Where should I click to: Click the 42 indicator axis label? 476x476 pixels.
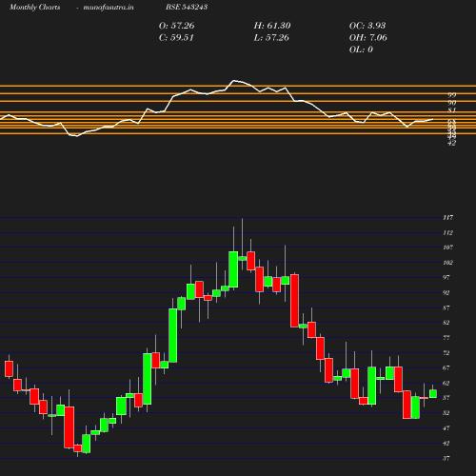(452, 143)
